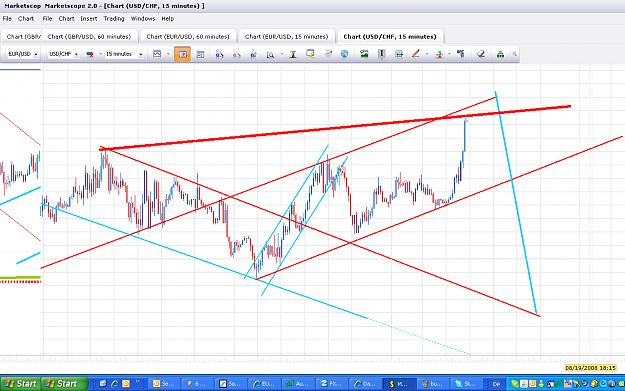Expand the arrow beside the red-X icon
This screenshot has height=391, width=625.
click(100, 54)
